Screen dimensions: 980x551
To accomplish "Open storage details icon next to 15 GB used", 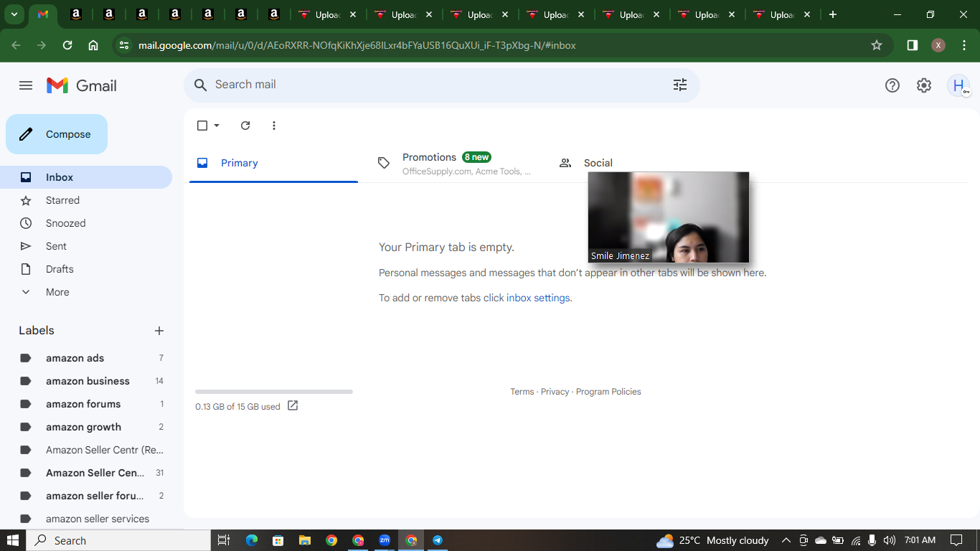I will coord(293,405).
